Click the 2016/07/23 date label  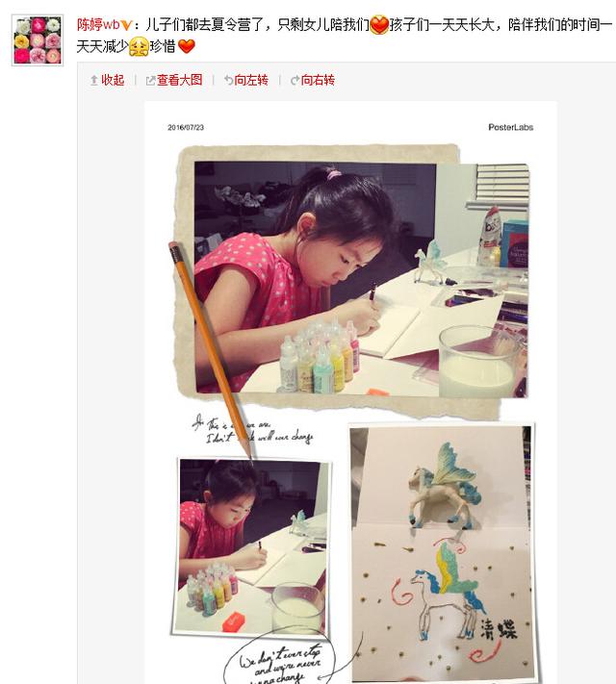pyautogui.click(x=186, y=127)
